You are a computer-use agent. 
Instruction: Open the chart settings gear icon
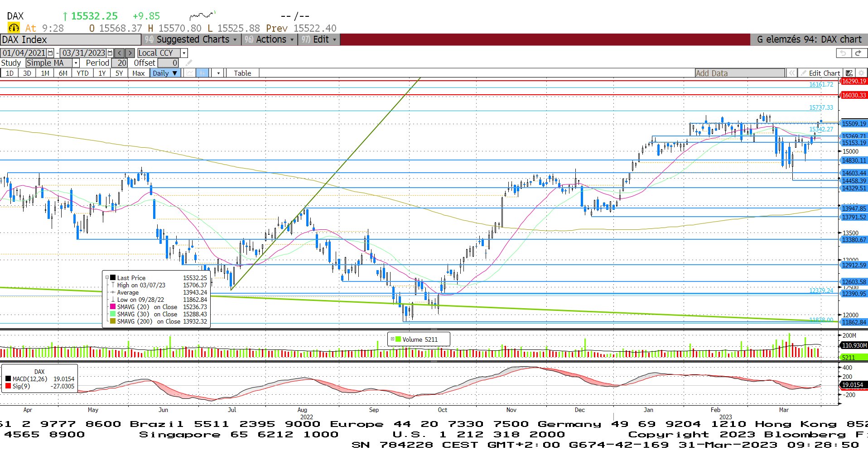coord(861,73)
